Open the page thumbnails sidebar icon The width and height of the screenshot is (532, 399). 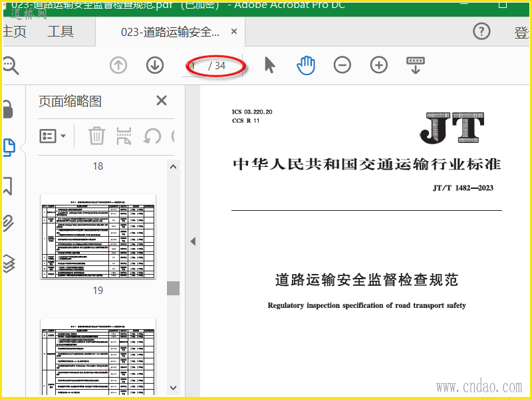(9, 148)
